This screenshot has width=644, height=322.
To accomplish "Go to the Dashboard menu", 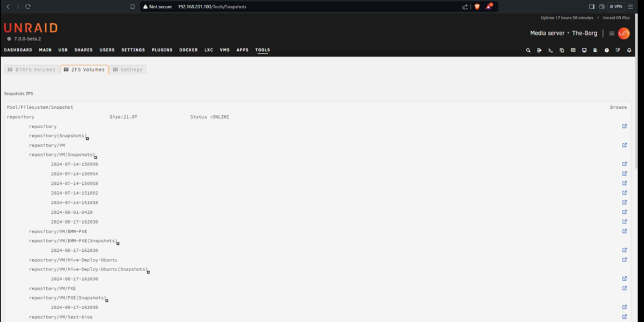I will (x=18, y=50).
